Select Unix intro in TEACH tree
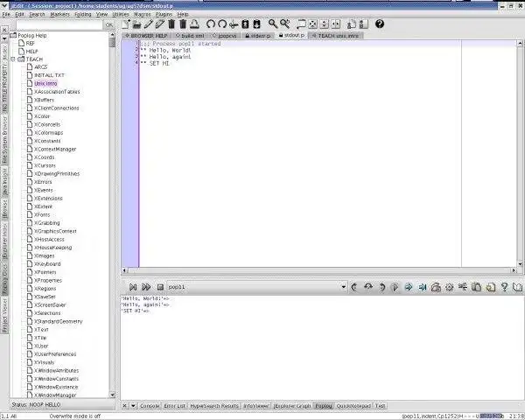Screen dimensions: 525x420 coord(45,84)
